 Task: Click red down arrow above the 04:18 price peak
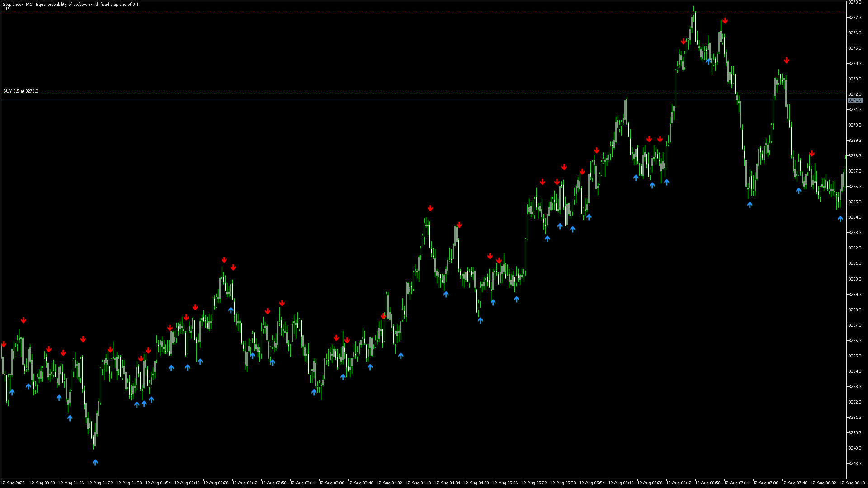(x=430, y=208)
